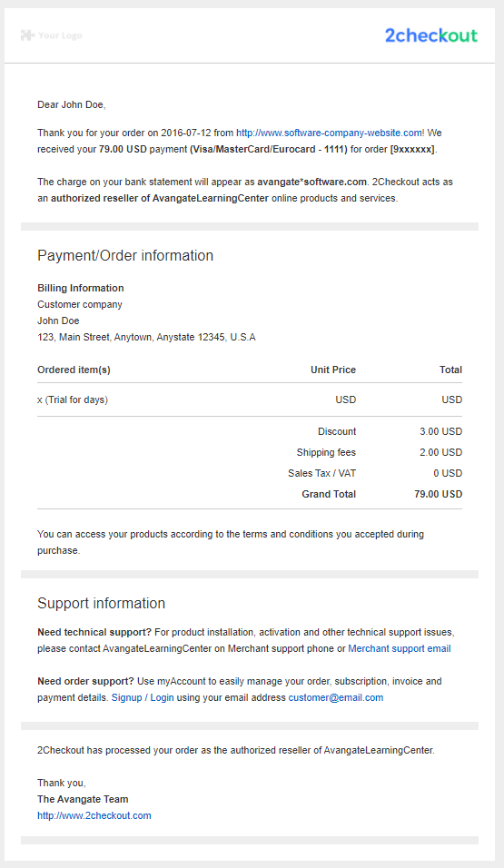Select the Grand Total 79.00 USD amount
The image size is (504, 868).
click(438, 494)
